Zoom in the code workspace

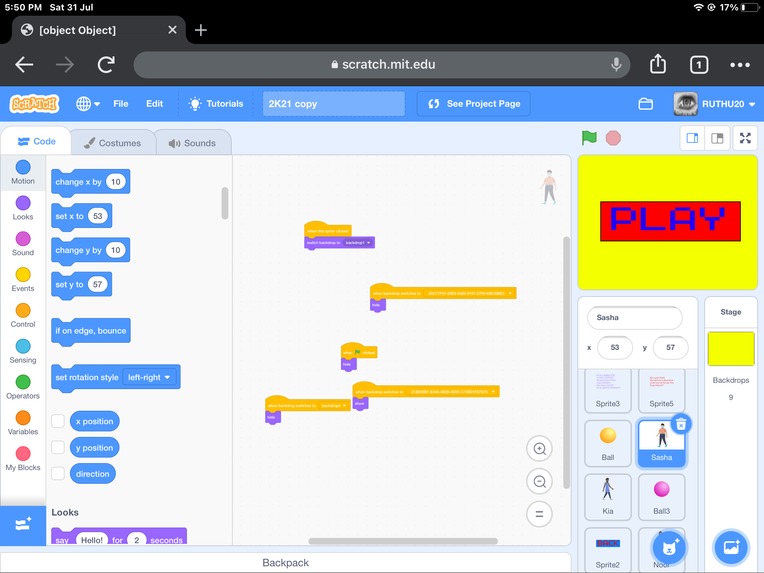539,449
